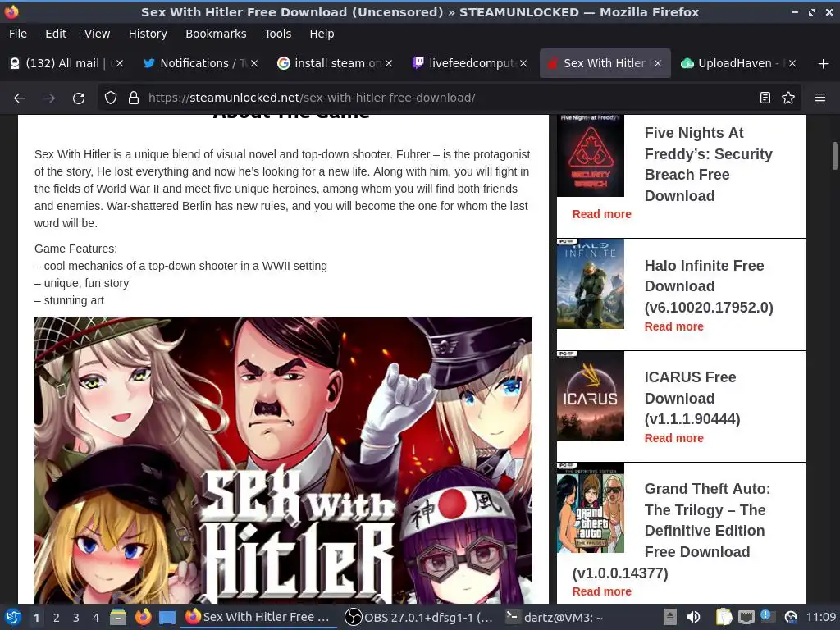Click Read more under Grand Theft Auto
Image resolution: width=840 pixels, height=630 pixels.
601,591
